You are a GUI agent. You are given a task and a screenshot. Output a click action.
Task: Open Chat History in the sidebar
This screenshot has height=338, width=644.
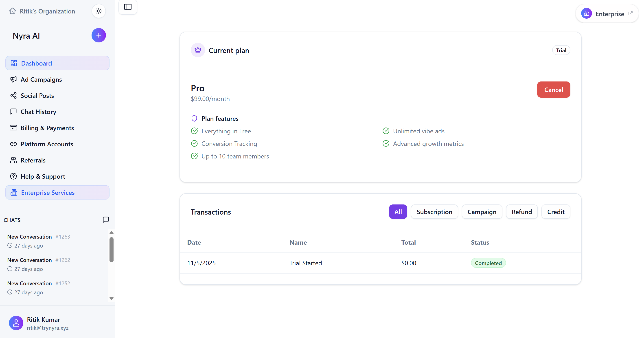coord(57,112)
